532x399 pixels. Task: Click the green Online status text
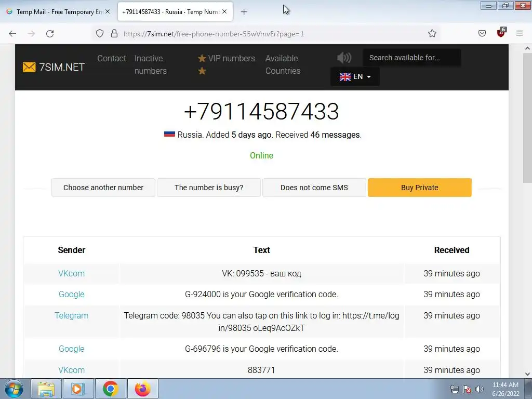261,155
